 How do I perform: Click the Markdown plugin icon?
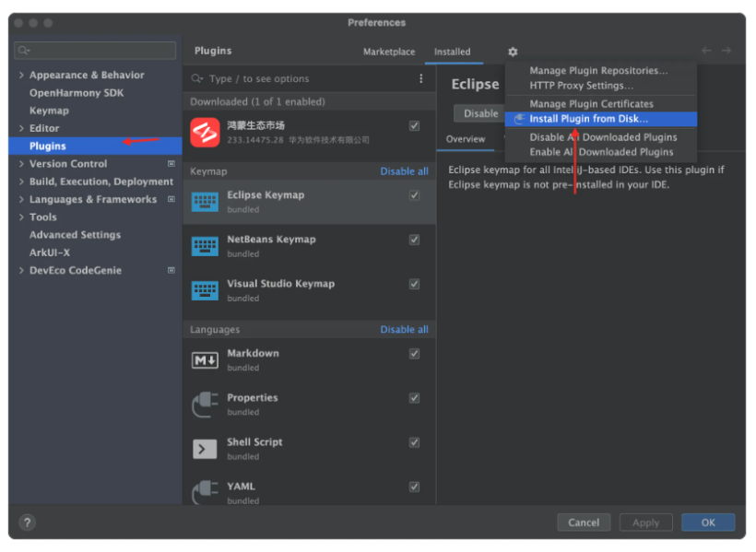[205, 360]
